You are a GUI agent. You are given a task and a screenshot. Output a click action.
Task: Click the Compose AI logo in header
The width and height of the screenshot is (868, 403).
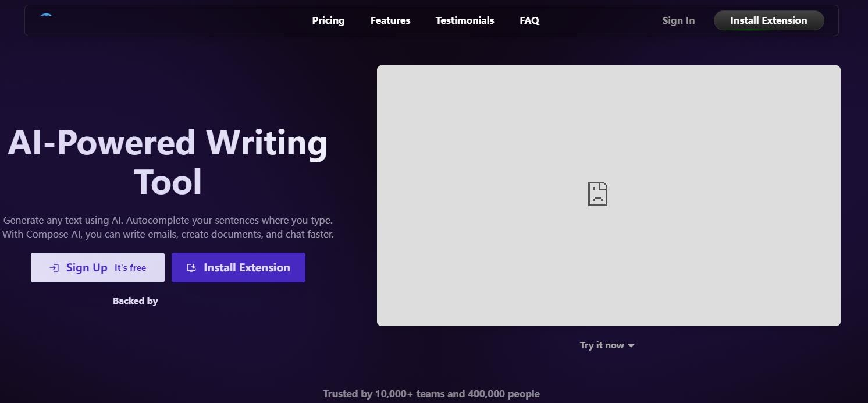tap(47, 16)
